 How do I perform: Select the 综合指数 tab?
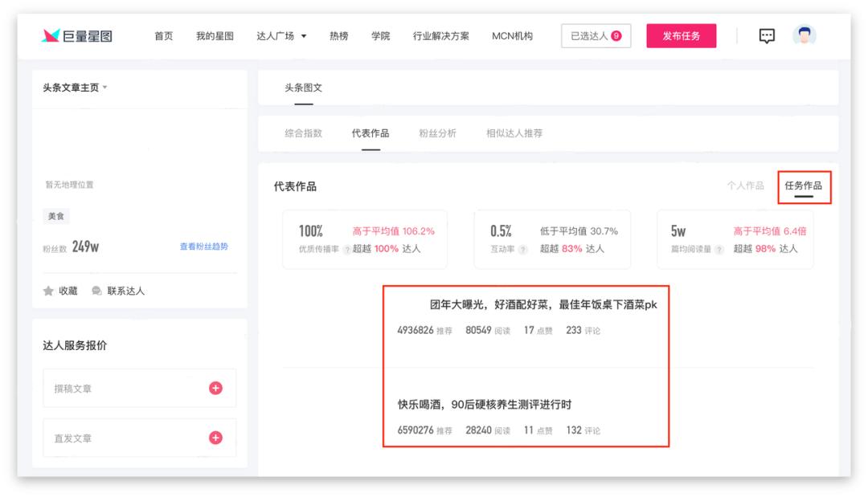[302, 133]
